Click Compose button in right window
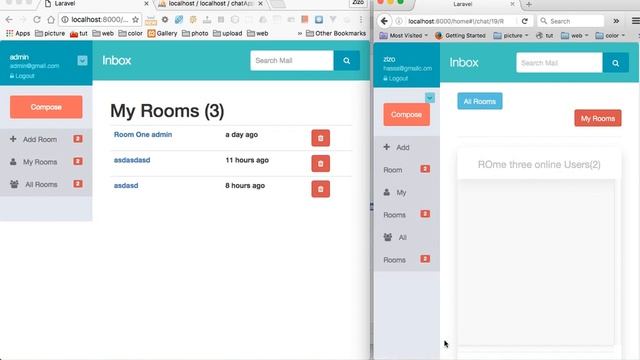This screenshot has width=640, height=360. 407,114
